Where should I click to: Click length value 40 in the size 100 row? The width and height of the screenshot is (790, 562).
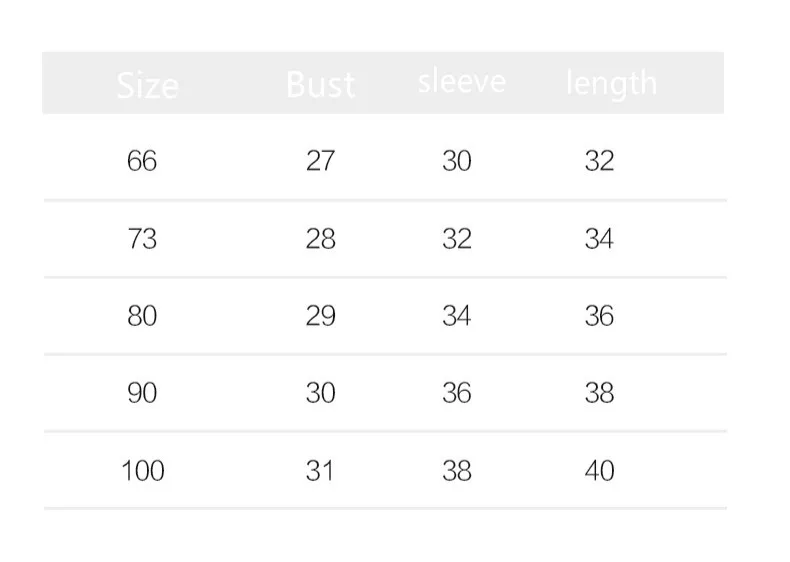coord(599,470)
